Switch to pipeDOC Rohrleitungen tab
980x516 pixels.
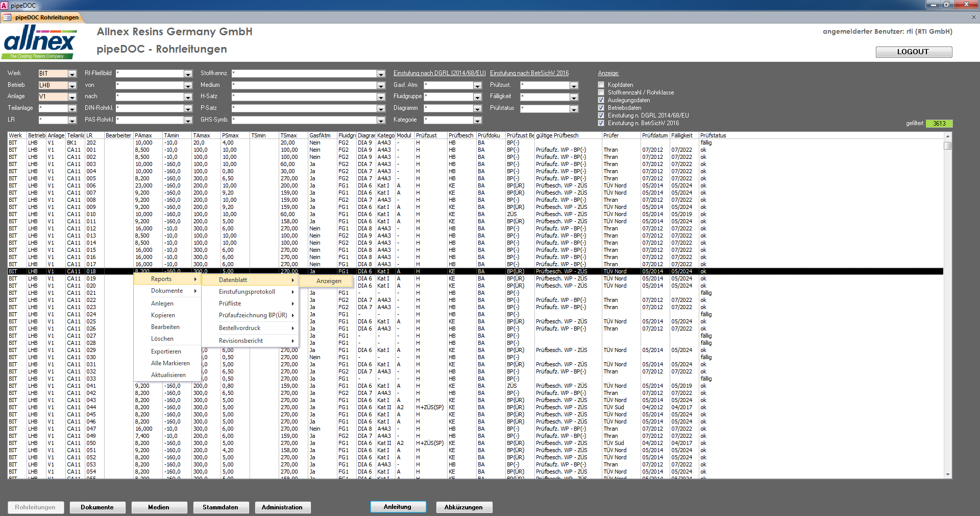click(42, 17)
